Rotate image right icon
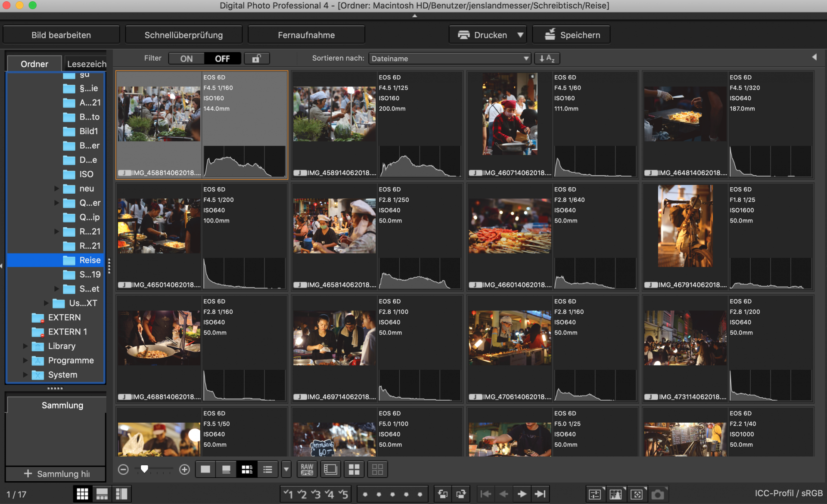Viewport: 827px width, 504px height. coord(461,494)
